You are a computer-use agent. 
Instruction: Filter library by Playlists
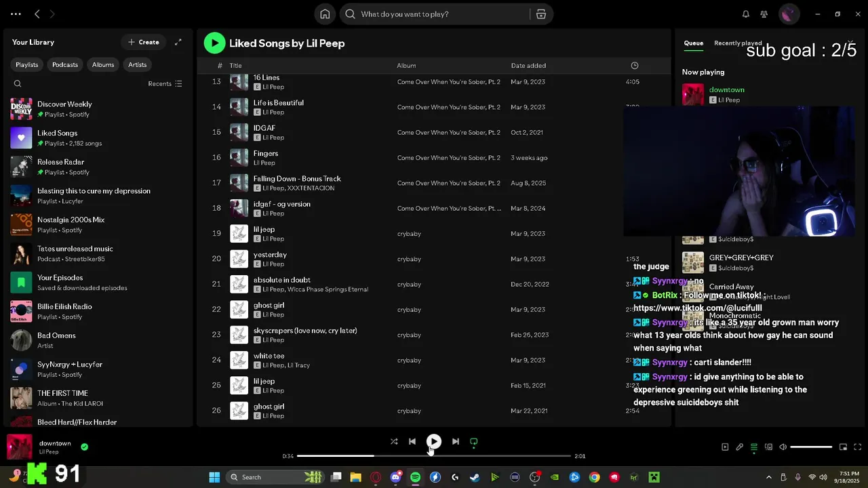click(27, 64)
